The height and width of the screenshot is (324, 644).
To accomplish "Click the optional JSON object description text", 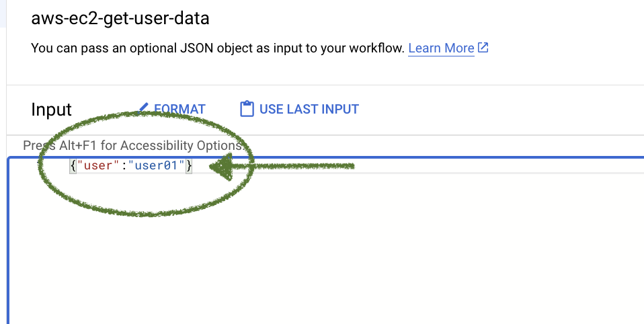I will click(218, 48).
